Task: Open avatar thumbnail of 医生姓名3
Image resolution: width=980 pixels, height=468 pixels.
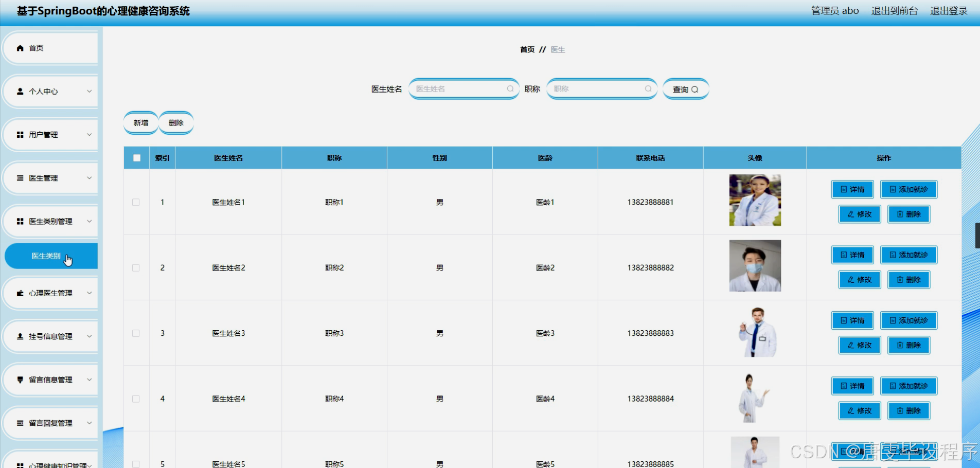Action: [x=755, y=332]
